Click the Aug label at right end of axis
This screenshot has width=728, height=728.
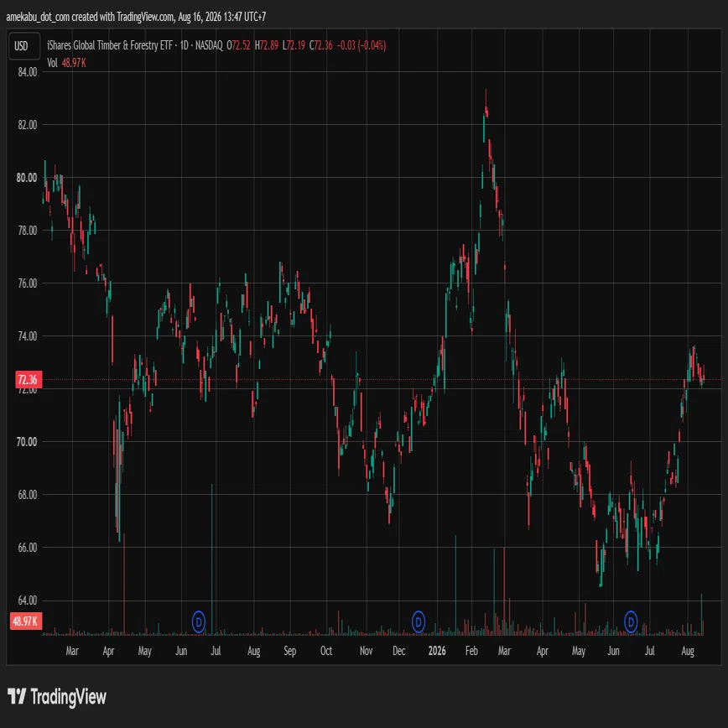[x=688, y=651]
